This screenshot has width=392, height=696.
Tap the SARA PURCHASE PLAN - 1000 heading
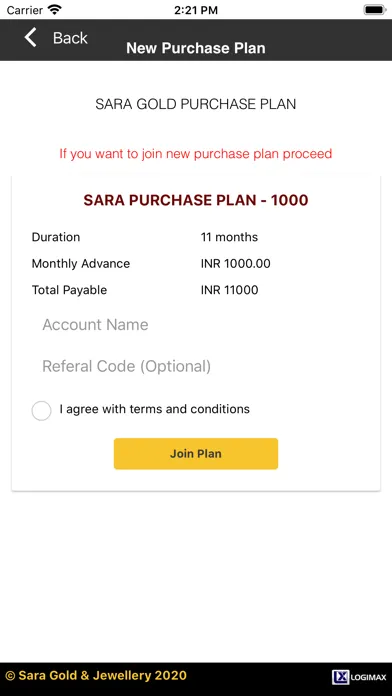click(x=196, y=200)
